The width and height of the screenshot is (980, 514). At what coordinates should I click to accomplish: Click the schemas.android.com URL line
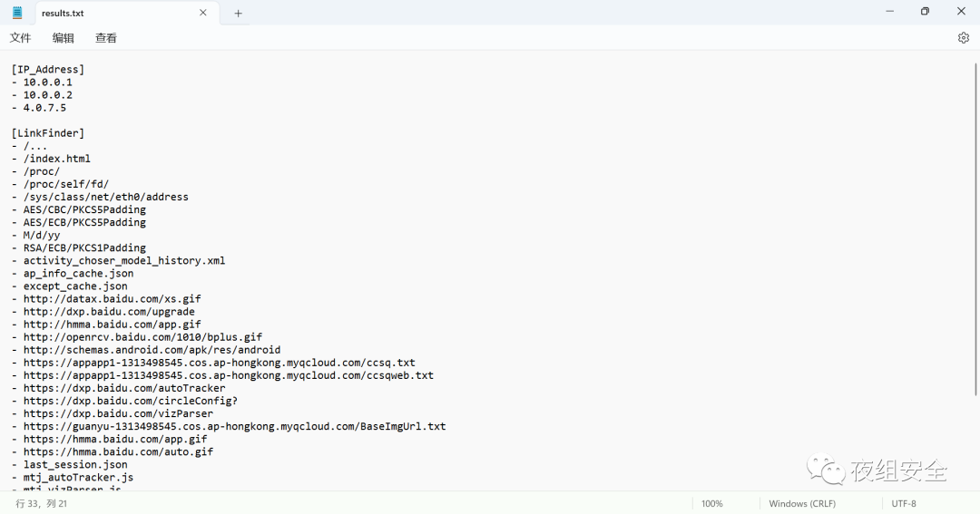point(145,350)
